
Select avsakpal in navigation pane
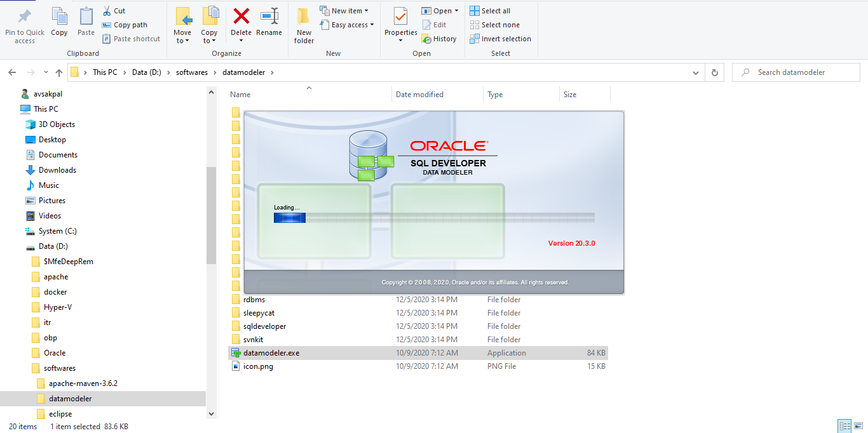(48, 94)
